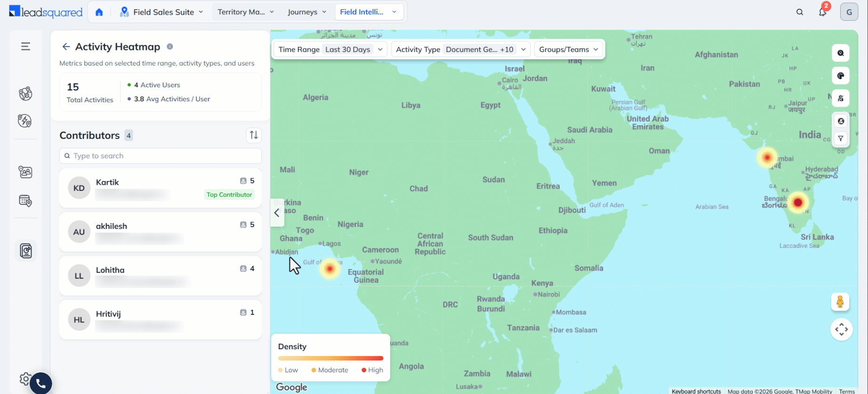This screenshot has height=394, width=868.
Task: Open the calendar with pin sidebar icon
Action: coord(25,201)
